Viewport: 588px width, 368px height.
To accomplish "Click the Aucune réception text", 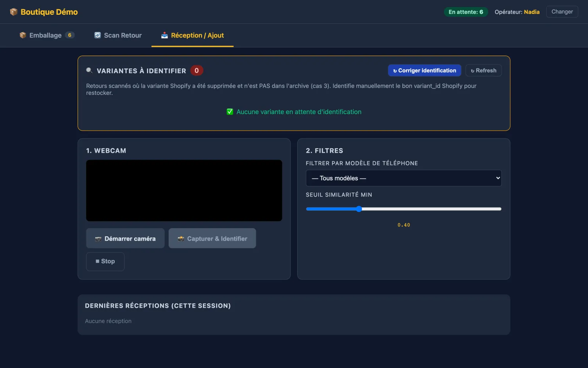I will point(108,321).
